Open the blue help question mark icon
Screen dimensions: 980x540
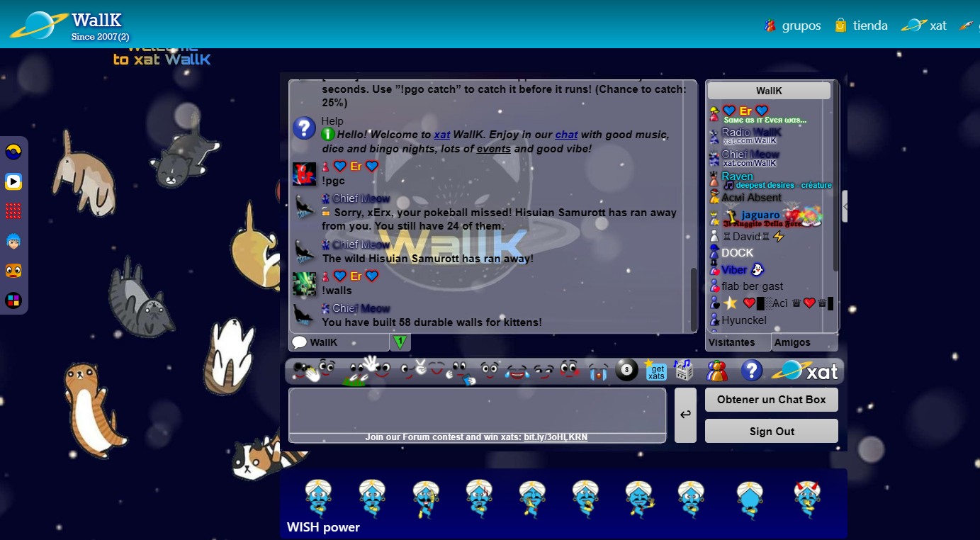pos(752,371)
